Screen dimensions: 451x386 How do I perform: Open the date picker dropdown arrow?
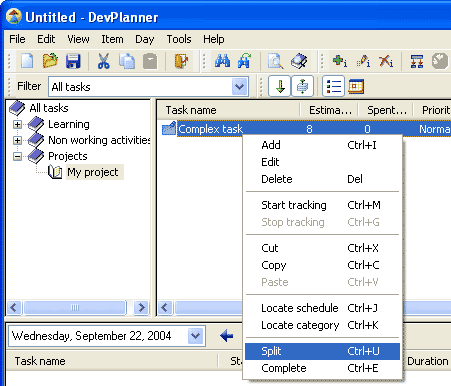coord(196,336)
